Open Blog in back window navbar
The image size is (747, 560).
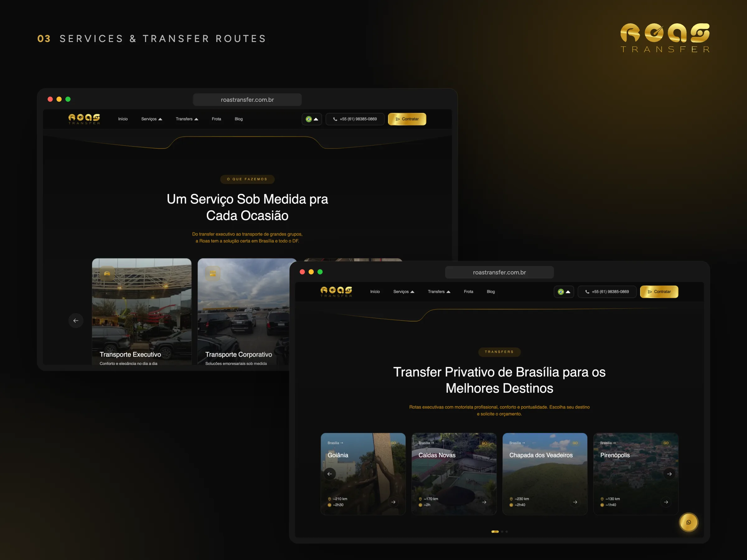(239, 119)
